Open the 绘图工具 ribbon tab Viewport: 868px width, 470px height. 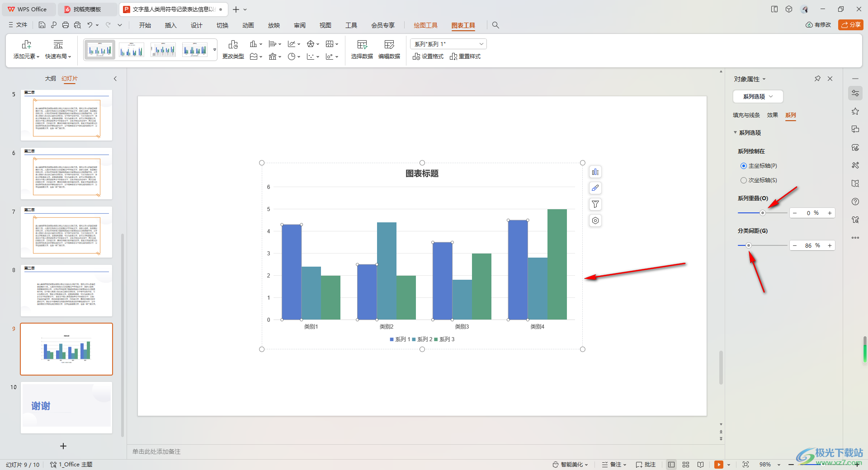[x=426, y=25]
